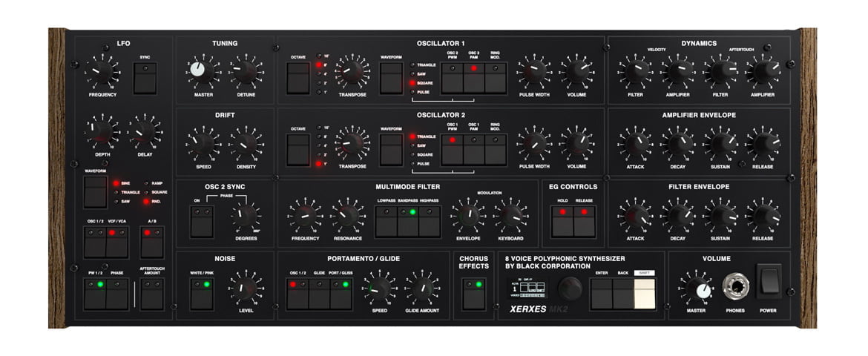Enable OSC 1 PAM on Oscillator 2
This screenshot has width=868, height=356.
(474, 150)
